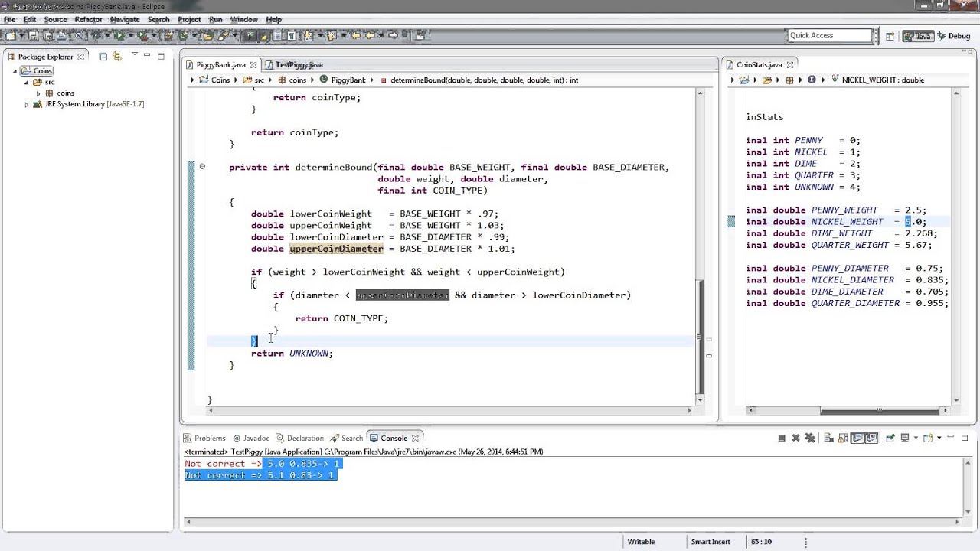Close the CoinStats.java editor tab
The height and width of the screenshot is (551, 980).
(791, 65)
